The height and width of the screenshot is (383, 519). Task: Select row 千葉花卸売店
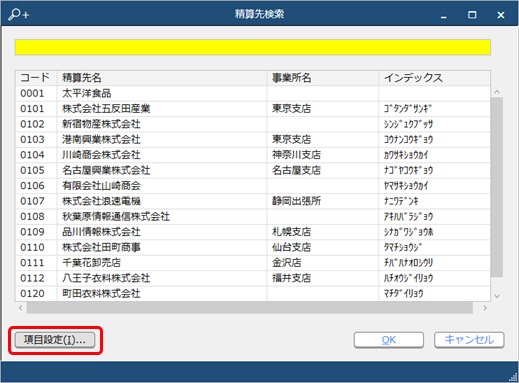coord(253,263)
